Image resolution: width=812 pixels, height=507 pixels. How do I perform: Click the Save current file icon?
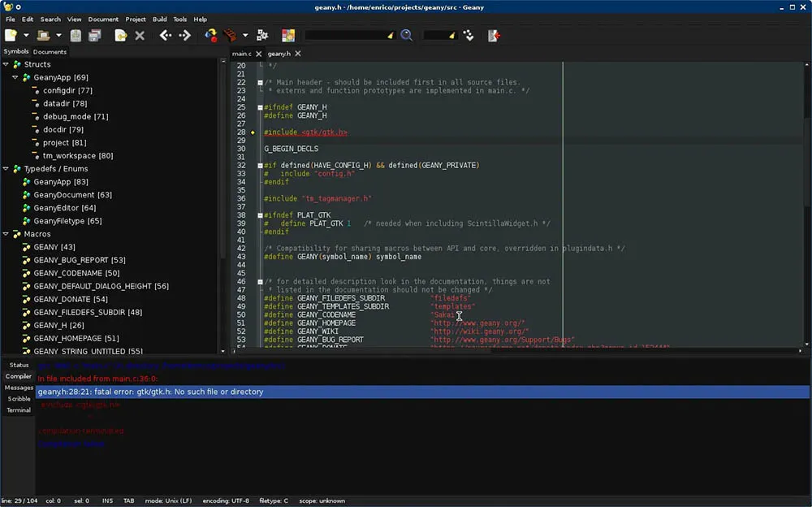[76, 36]
